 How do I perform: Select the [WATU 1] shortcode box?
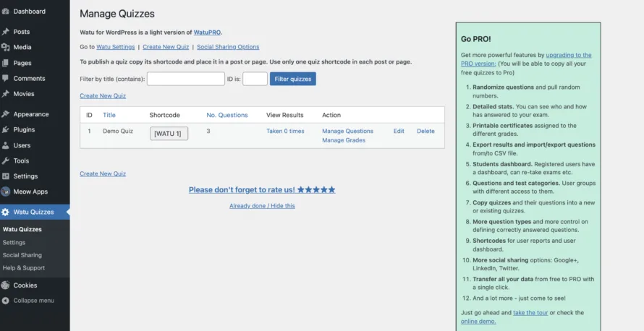(x=169, y=134)
